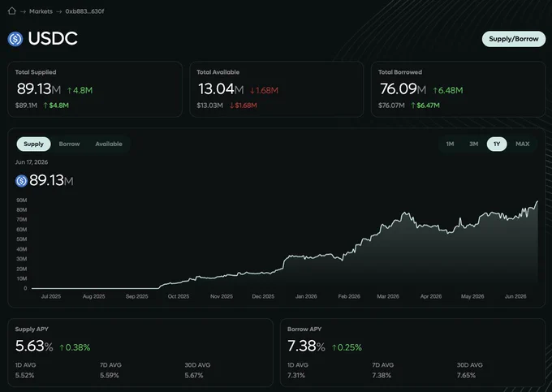
Task: Click the green up arrow beside 4.8M
Action: [69, 90]
